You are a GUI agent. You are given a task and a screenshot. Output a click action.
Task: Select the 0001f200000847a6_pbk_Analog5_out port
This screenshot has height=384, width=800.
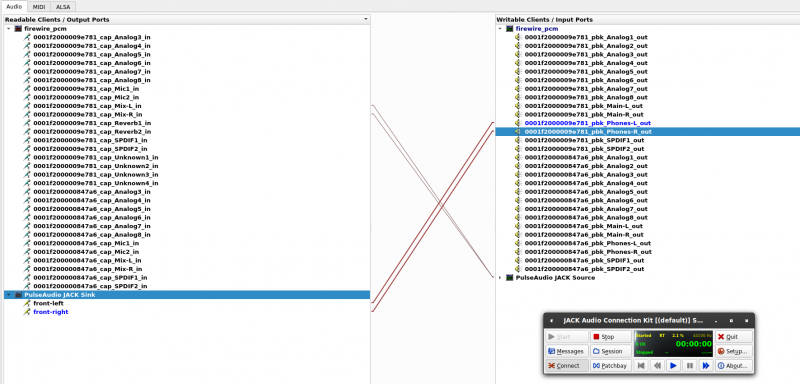click(x=586, y=192)
